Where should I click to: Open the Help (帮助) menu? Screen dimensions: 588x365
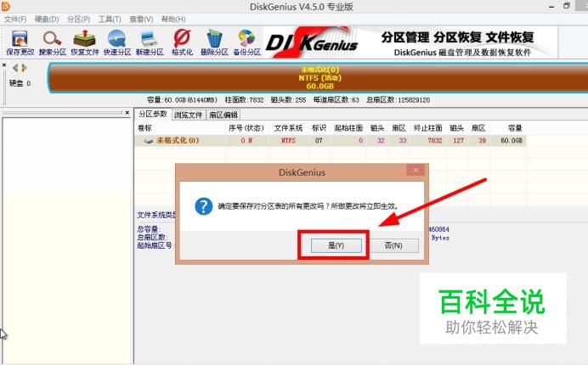173,20
